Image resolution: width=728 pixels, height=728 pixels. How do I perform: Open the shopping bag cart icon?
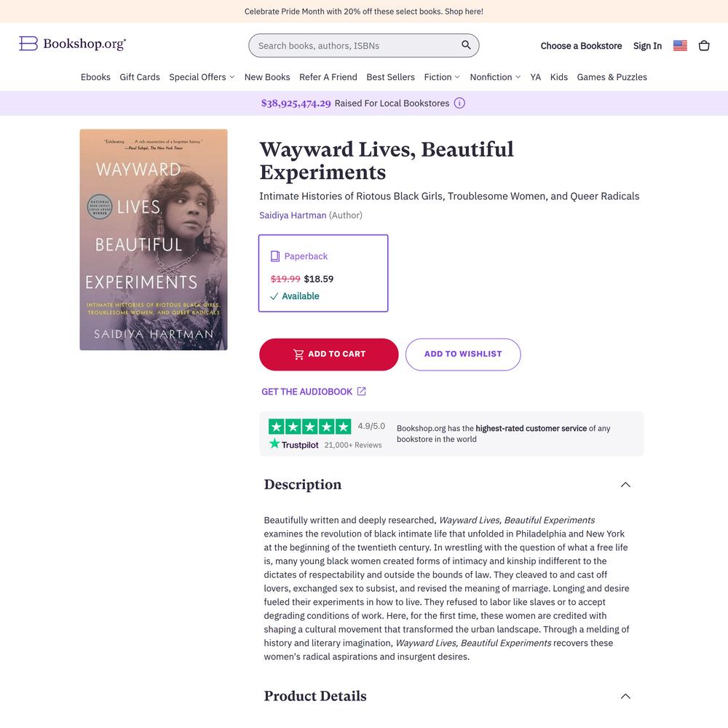[704, 45]
